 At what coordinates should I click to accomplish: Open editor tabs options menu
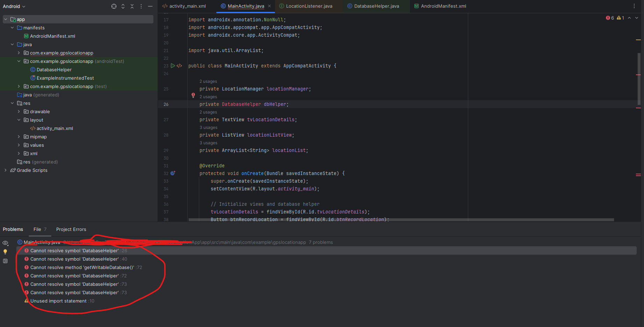634,6
